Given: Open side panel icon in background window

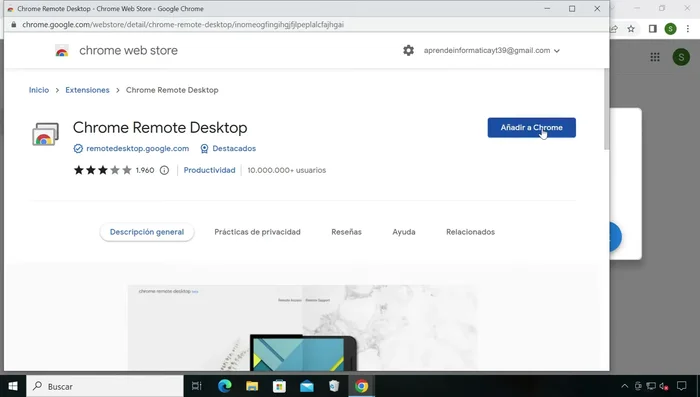Looking at the screenshot, I should (x=652, y=29).
